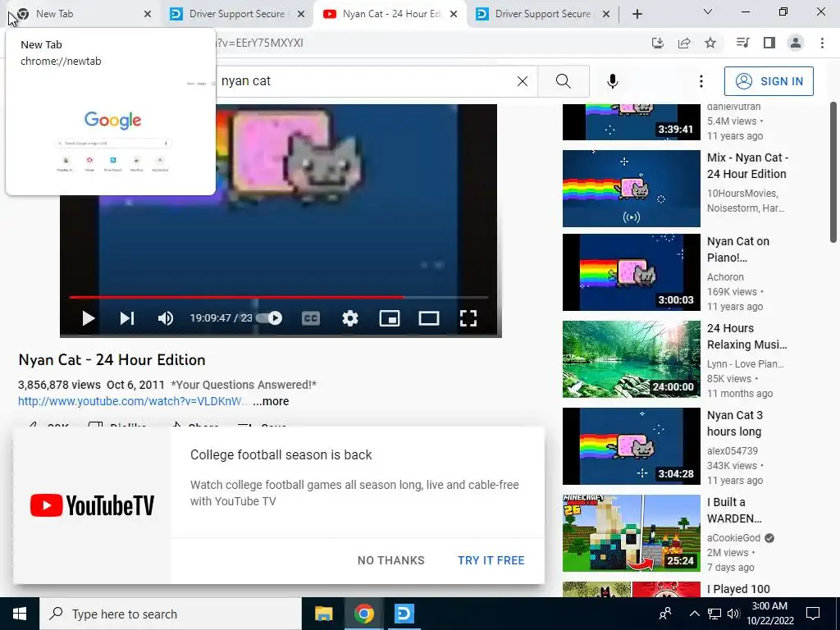
Task: Click taskbar search box
Action: [x=171, y=614]
